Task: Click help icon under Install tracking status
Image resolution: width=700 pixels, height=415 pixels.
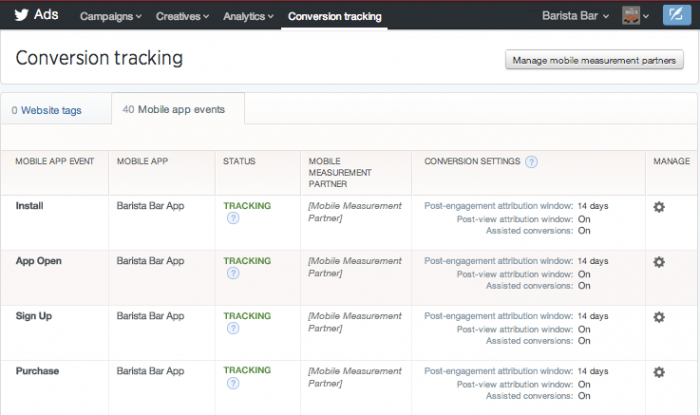Action: point(233,219)
